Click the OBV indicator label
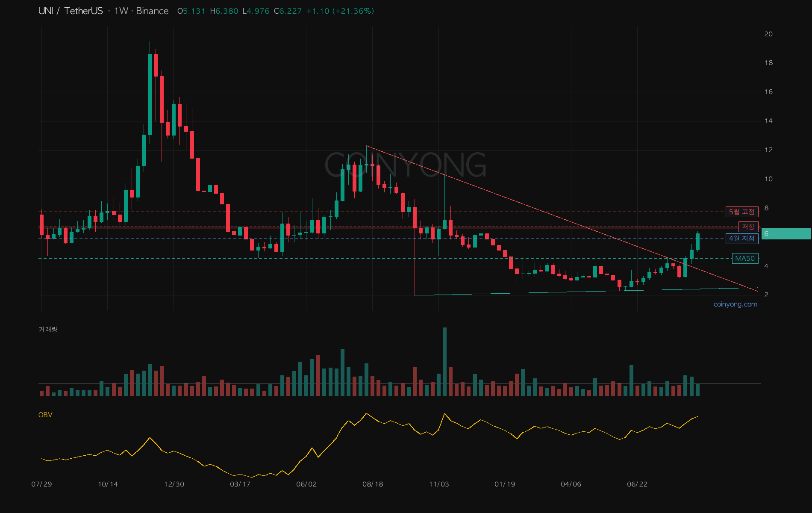This screenshot has height=513, width=812. pyautogui.click(x=45, y=415)
